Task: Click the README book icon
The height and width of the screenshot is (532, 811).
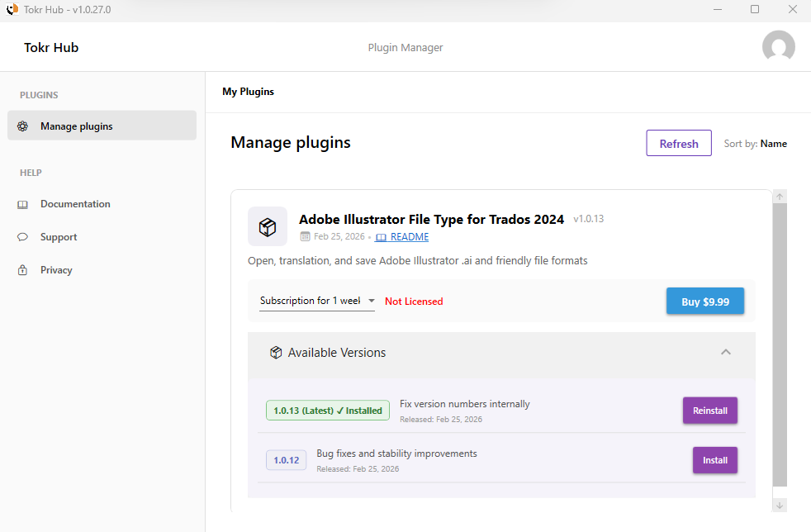Action: 381,237
